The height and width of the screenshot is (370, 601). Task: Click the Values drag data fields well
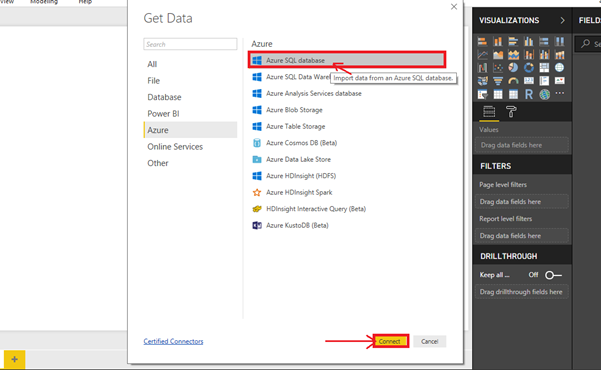click(x=522, y=145)
